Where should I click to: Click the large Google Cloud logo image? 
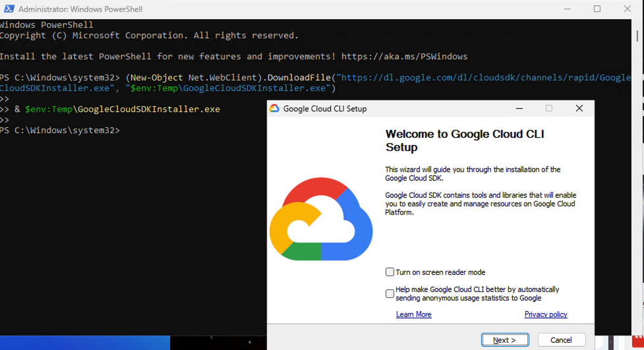(321, 219)
